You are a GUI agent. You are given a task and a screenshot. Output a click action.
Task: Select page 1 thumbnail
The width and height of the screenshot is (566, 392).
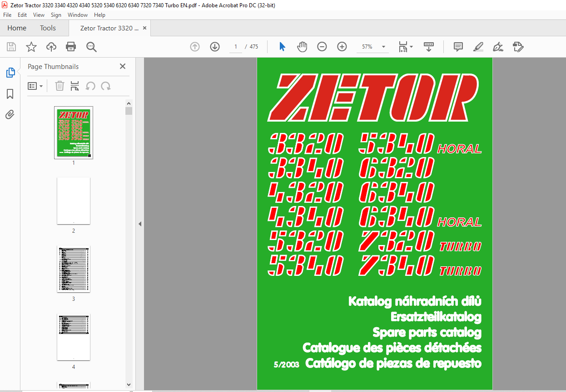[74, 132]
